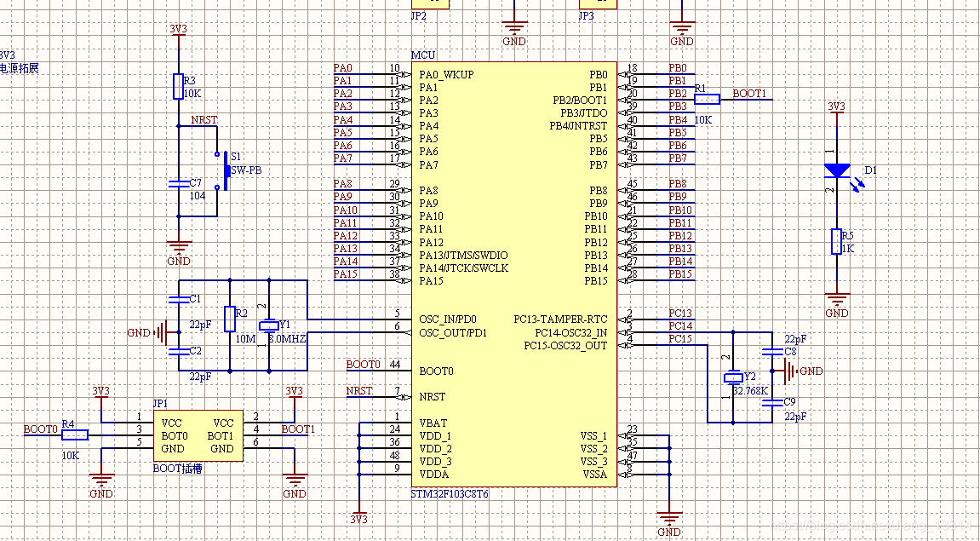Click the JP3 designator label
The width and height of the screenshot is (980, 541).
587,16
